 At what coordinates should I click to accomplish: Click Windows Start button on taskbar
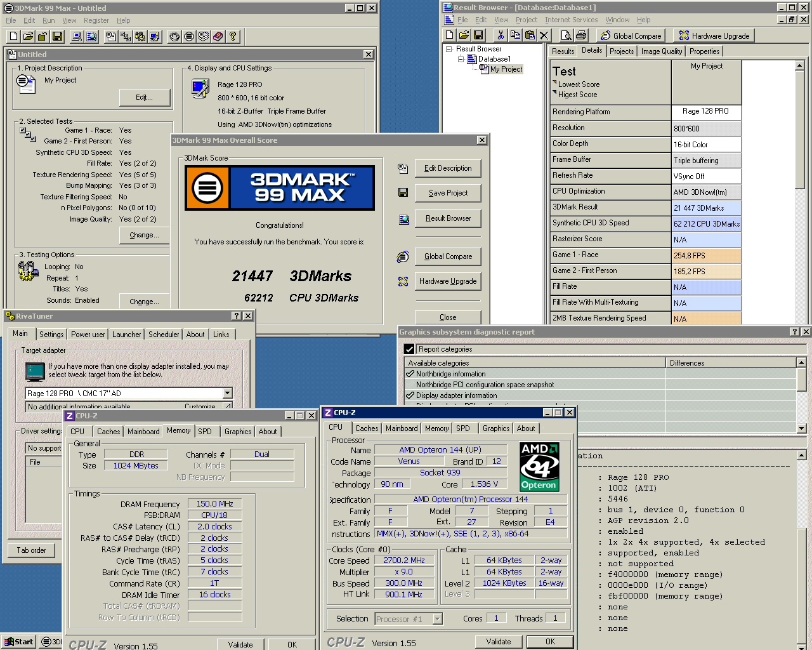pyautogui.click(x=18, y=642)
